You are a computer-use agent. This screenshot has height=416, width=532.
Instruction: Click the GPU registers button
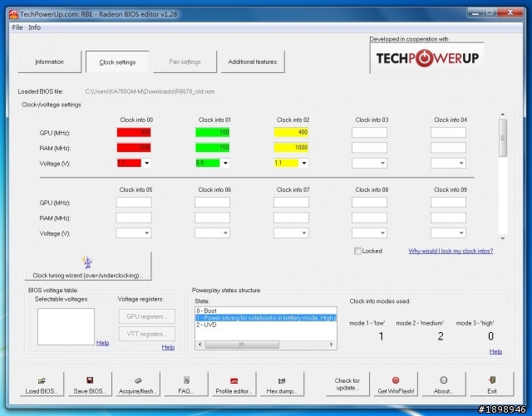pos(147,316)
